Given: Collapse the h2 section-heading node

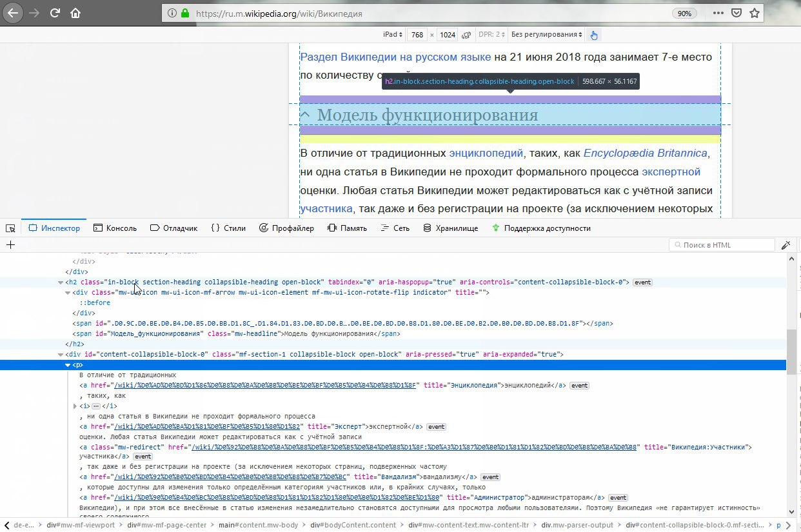Looking at the screenshot, I should (61, 282).
